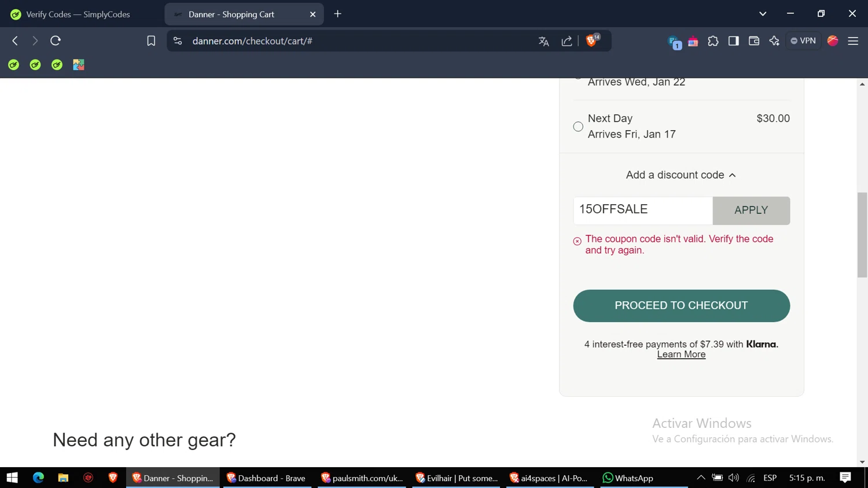Open the notification center icon
868x488 pixels.
(x=845, y=478)
